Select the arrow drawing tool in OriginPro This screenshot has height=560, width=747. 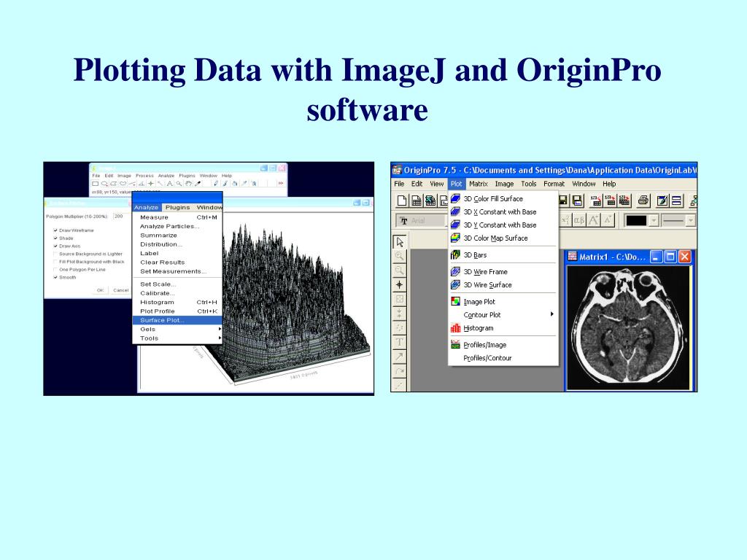tap(399, 356)
